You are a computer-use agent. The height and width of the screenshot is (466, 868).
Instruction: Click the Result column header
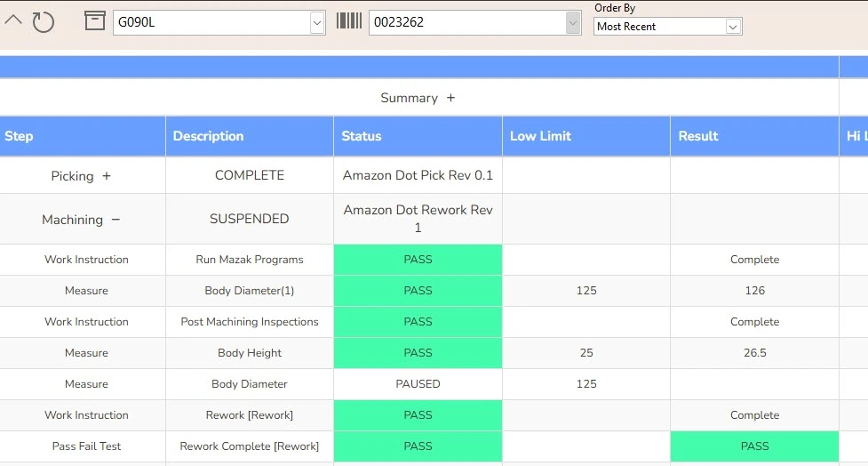pos(698,136)
